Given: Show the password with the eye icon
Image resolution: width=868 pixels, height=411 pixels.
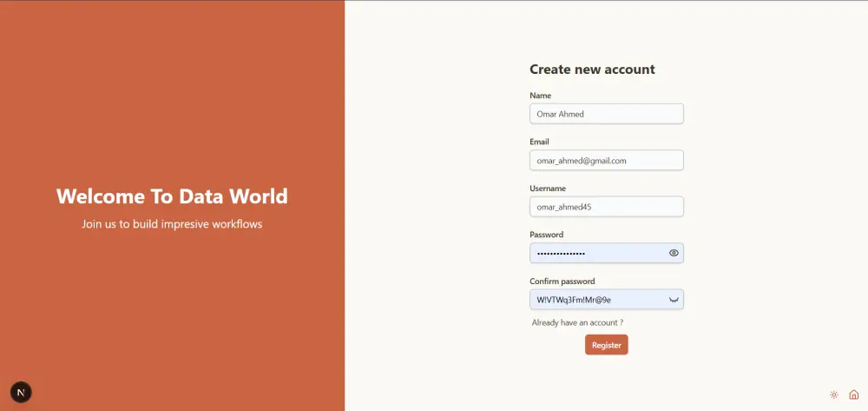Looking at the screenshot, I should [674, 253].
